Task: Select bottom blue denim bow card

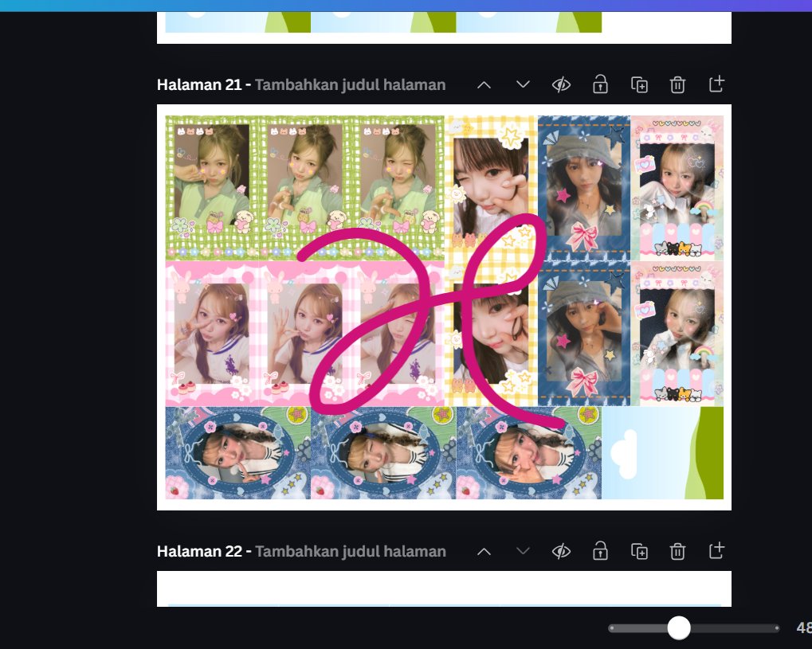Action: coord(584,334)
